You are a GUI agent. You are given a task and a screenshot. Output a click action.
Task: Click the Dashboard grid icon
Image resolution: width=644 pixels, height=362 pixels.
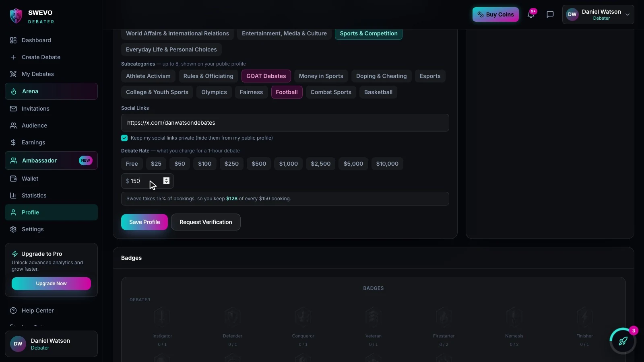point(13,40)
